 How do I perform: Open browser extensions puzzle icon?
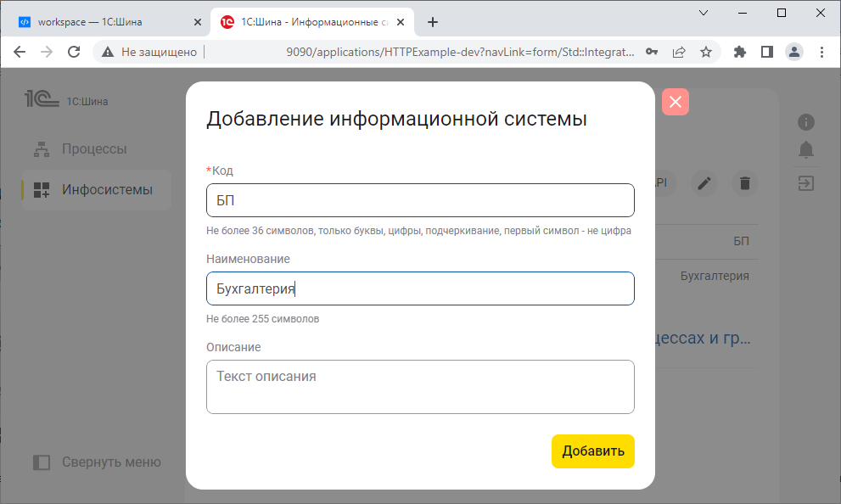(x=739, y=52)
